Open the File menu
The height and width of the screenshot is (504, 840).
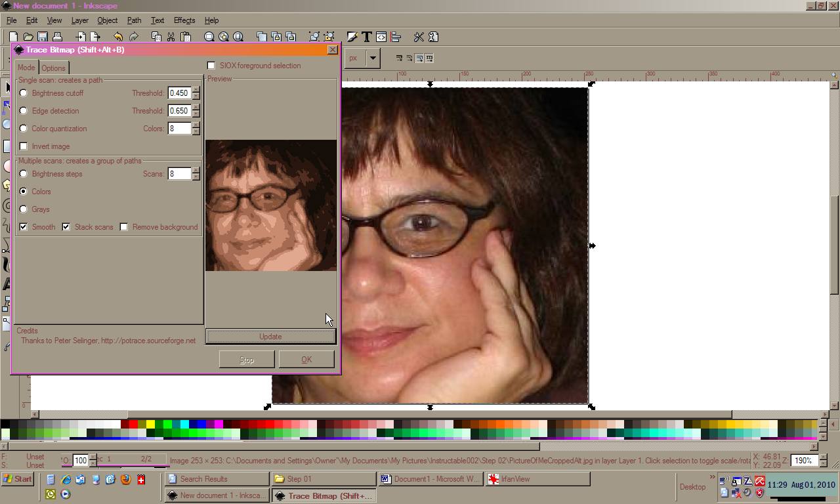click(x=11, y=20)
